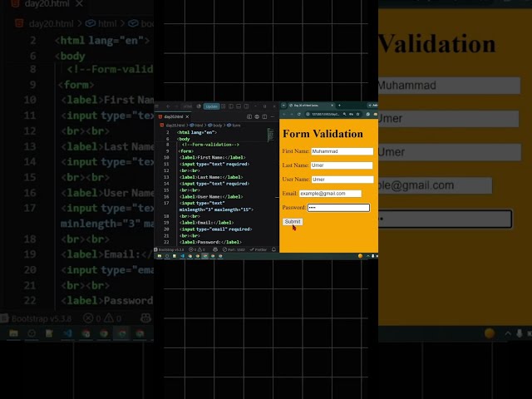The image size is (532, 399).
Task: Switch to the active Chrome taskbar icon
Action: tap(205, 256)
